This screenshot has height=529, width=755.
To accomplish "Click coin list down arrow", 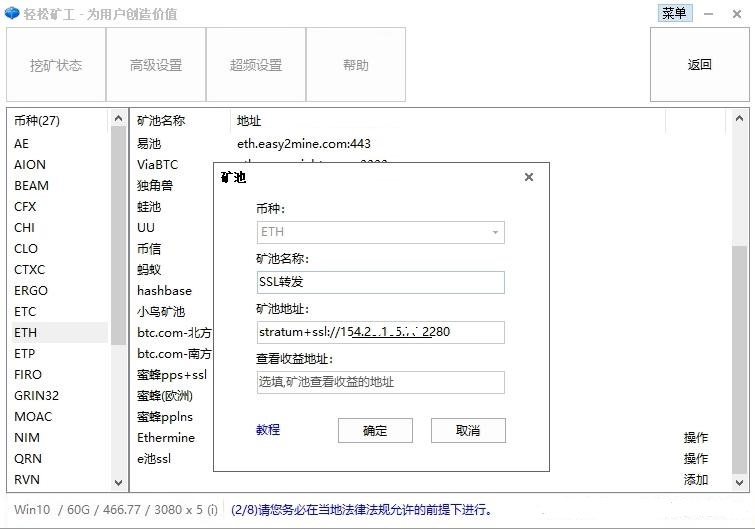I will click(118, 482).
